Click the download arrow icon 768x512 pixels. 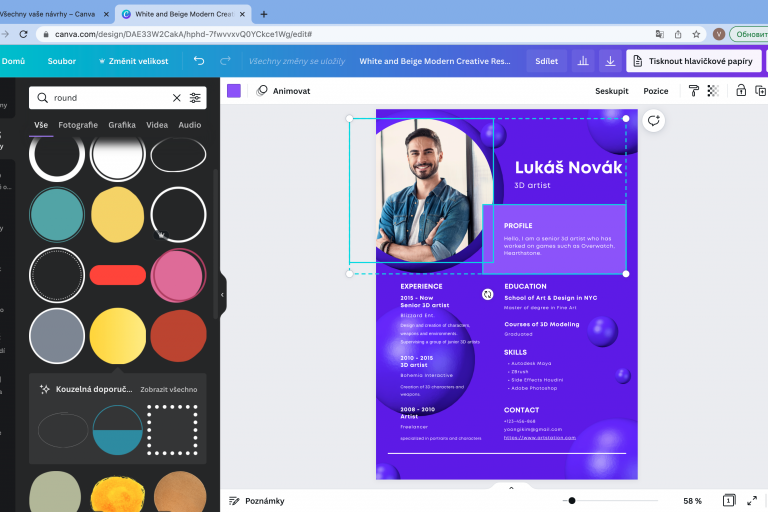click(610, 61)
